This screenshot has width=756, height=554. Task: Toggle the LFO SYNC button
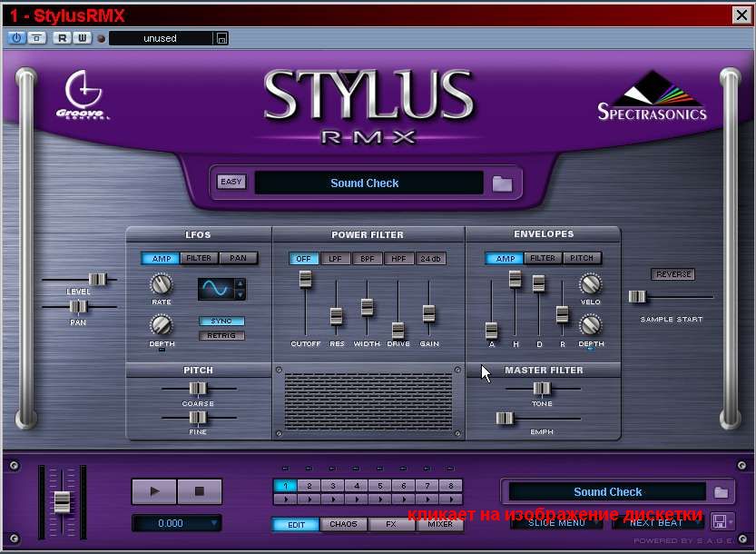point(221,321)
